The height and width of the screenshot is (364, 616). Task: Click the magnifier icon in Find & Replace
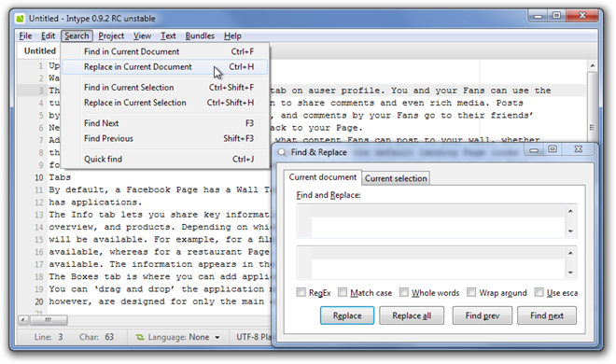[x=282, y=152]
